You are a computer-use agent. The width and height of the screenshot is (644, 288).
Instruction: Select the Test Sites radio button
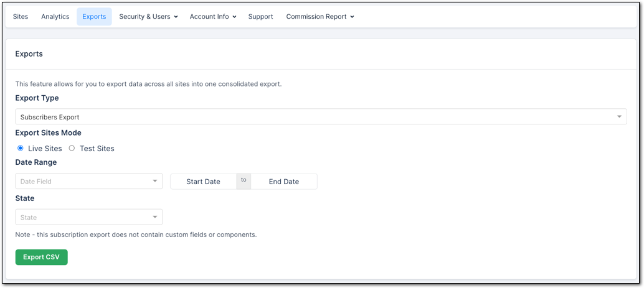72,149
